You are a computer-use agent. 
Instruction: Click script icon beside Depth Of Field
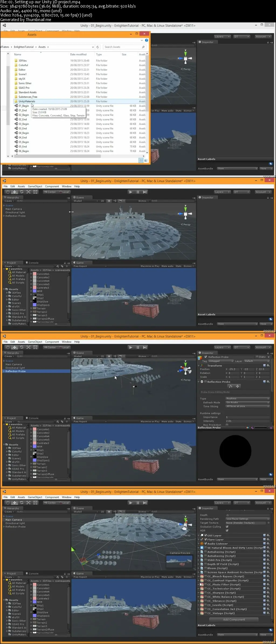pos(202,564)
